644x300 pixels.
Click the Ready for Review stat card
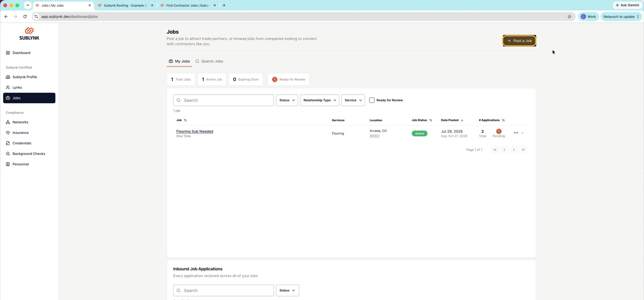[x=288, y=79]
